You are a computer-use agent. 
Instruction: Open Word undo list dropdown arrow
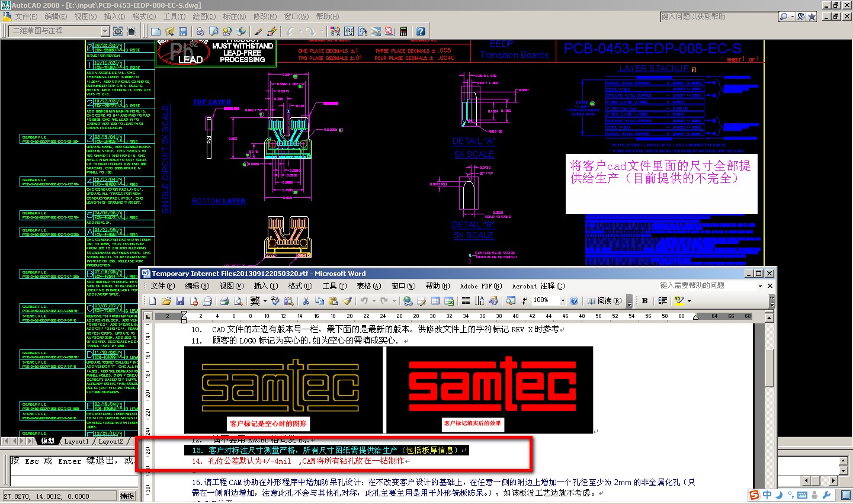pos(374,301)
